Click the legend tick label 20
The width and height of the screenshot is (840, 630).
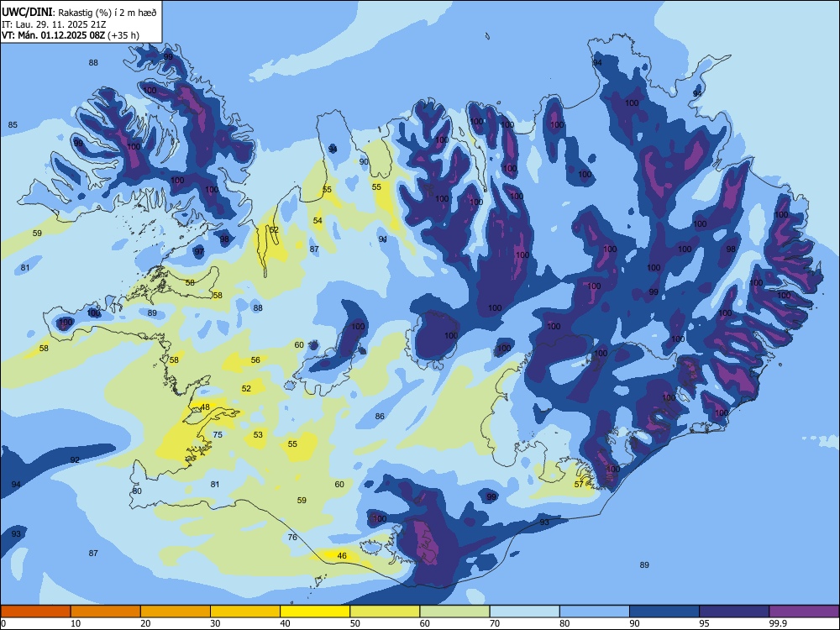pyautogui.click(x=145, y=623)
